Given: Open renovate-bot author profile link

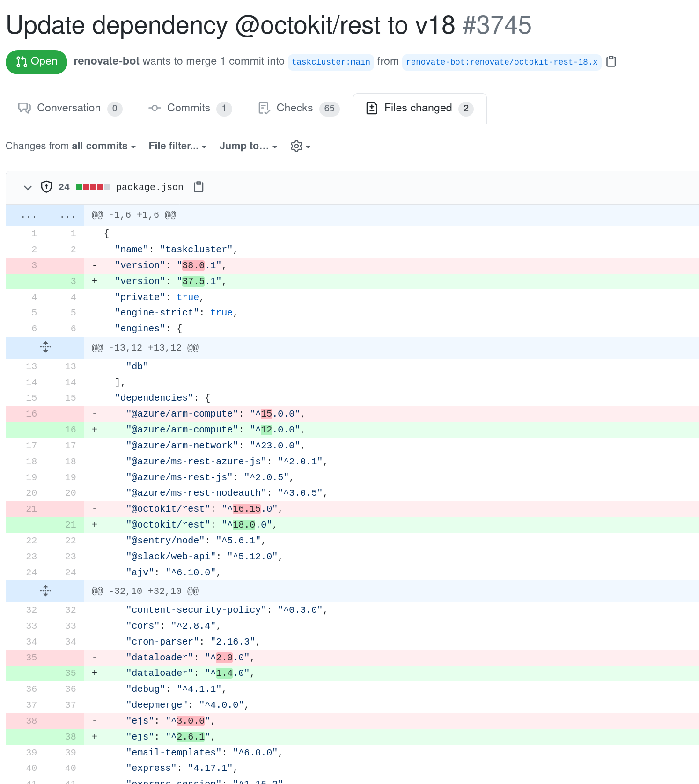Looking at the screenshot, I should [x=106, y=61].
